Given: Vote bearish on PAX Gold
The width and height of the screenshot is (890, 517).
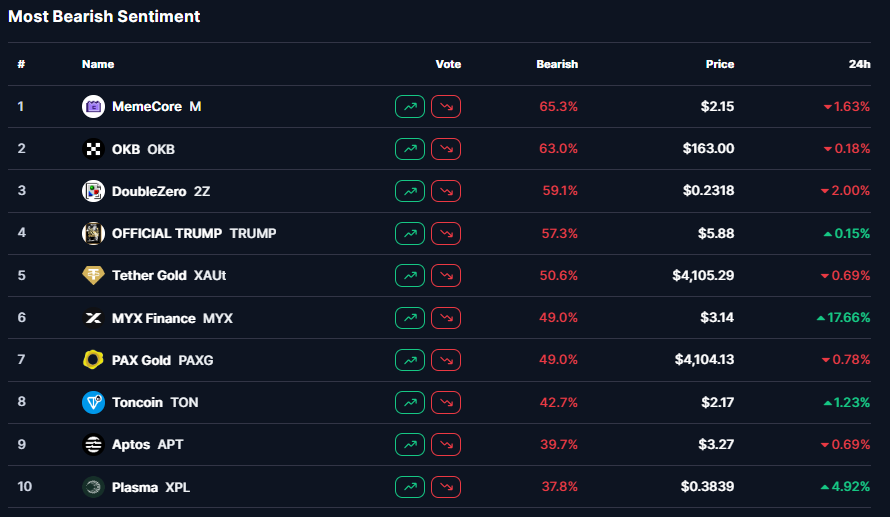Looking at the screenshot, I should click(446, 360).
